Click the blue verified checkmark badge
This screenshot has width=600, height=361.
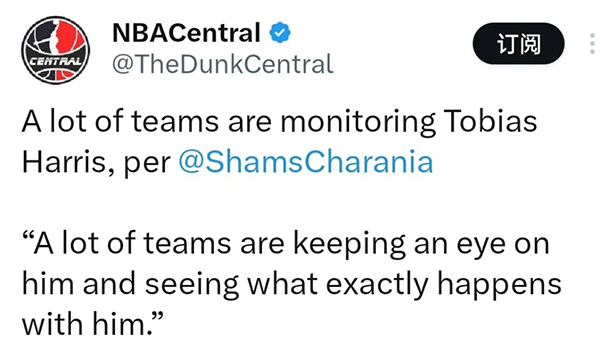(280, 33)
